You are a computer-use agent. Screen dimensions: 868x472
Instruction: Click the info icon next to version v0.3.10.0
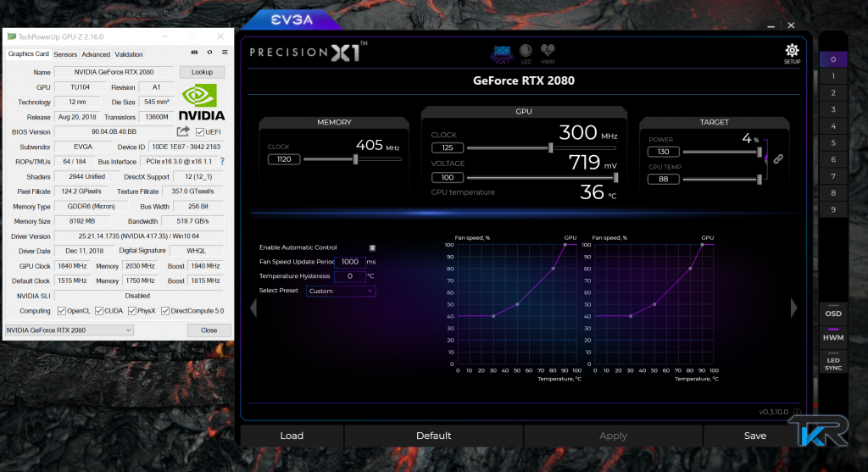point(797,412)
